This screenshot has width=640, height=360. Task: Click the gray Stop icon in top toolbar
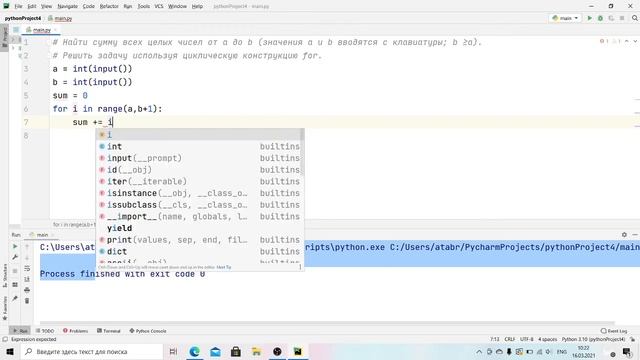point(622,18)
